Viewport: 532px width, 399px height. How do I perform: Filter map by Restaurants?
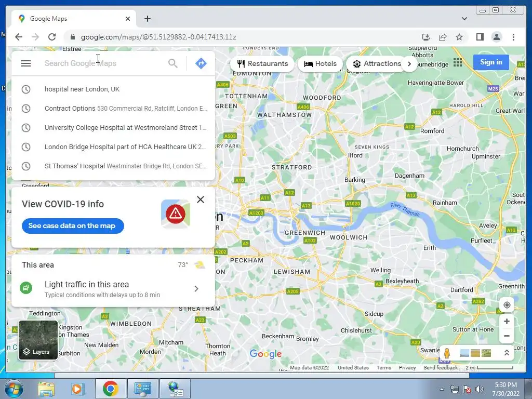[x=262, y=64]
